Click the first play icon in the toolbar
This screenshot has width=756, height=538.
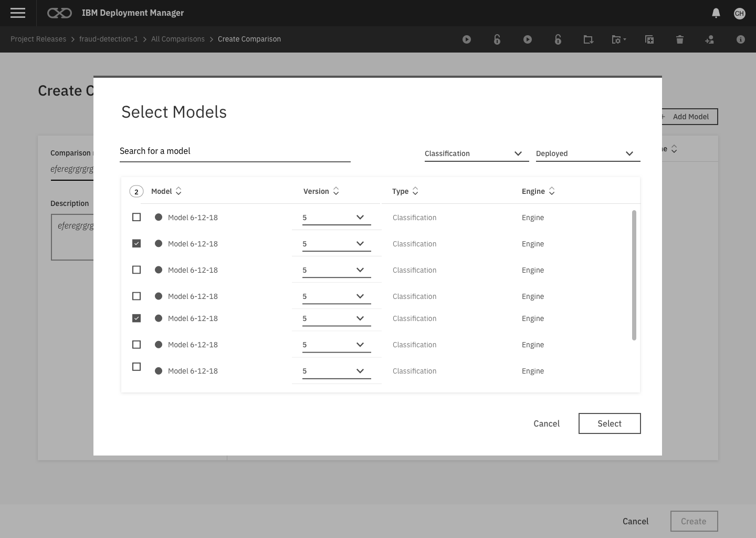(x=467, y=39)
